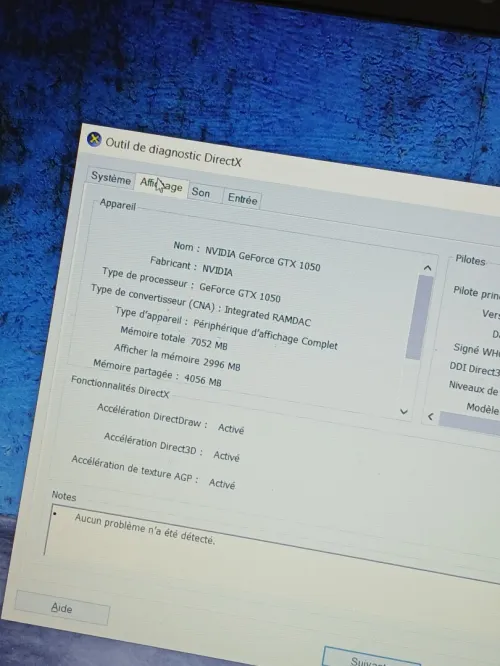The width and height of the screenshot is (500, 666).
Task: Click the 'Mémoire partagée : 4056 MB' line
Action: tap(157, 373)
